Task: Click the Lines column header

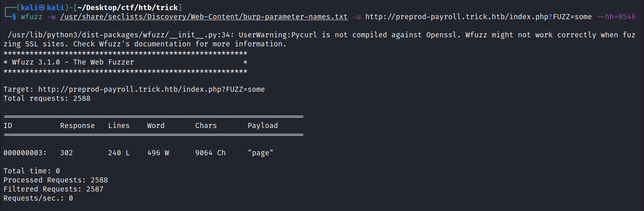Action: (x=119, y=126)
